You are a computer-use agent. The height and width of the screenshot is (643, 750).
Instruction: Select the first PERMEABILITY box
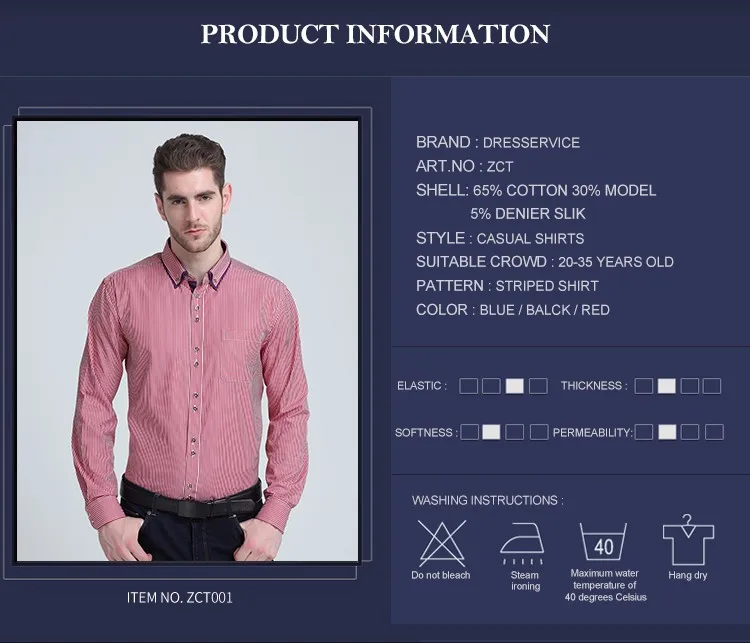(644, 432)
